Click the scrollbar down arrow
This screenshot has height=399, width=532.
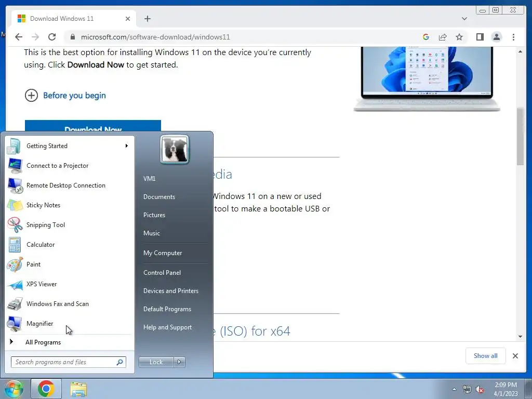(520, 337)
